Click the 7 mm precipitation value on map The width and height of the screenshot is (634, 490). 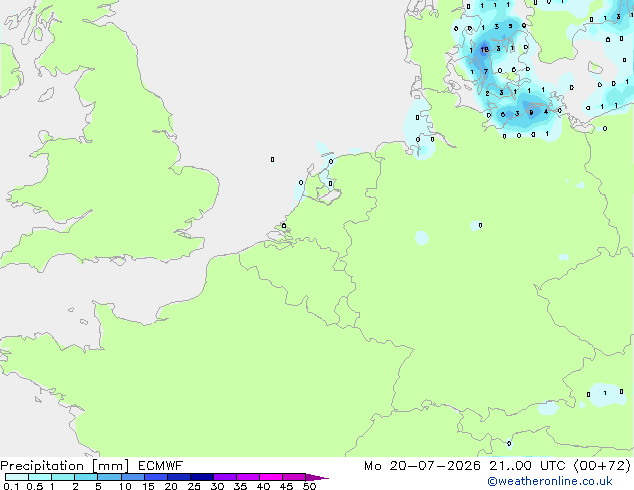(x=486, y=72)
